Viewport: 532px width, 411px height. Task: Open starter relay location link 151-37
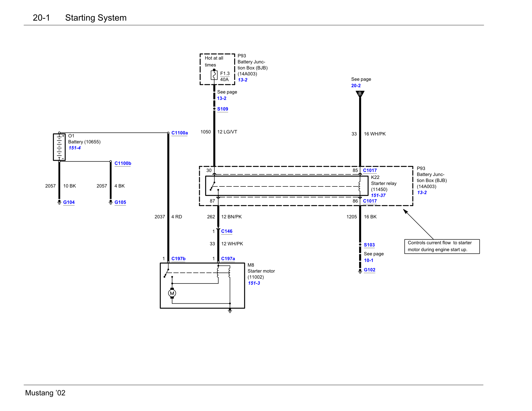click(x=378, y=196)
